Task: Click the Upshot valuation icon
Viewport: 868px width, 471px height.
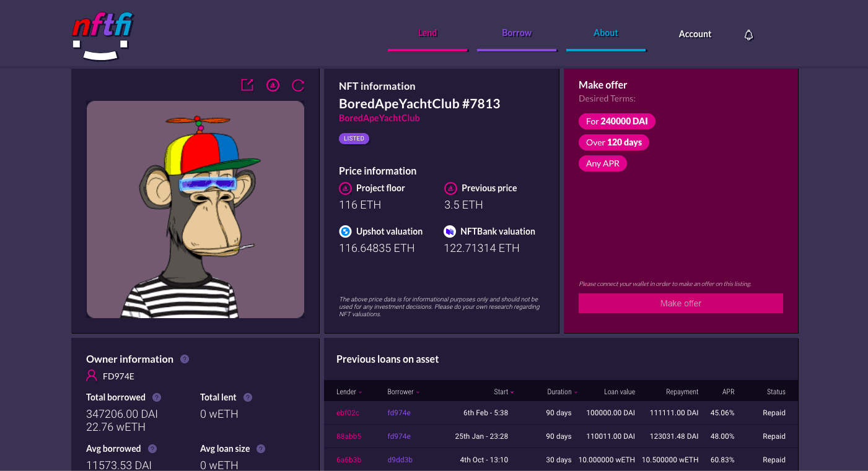Action: (345, 231)
